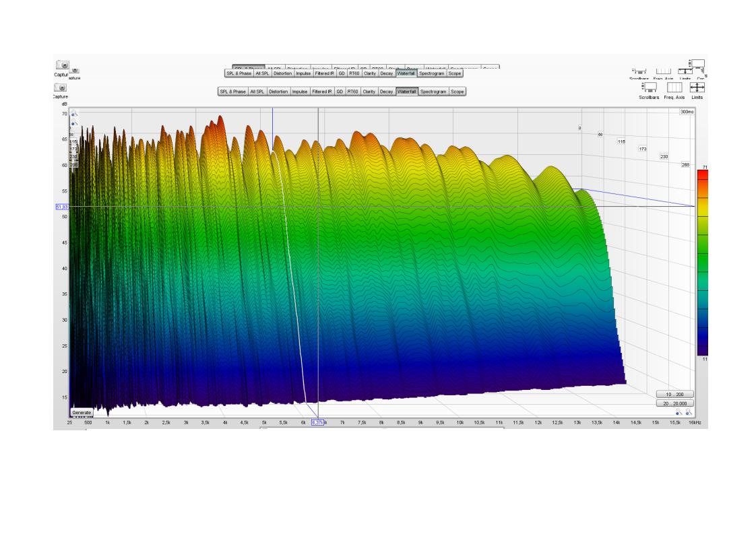Viewport: 756px width, 534px height.
Task: Click the 51,93 cursor level readout
Action: (62, 207)
